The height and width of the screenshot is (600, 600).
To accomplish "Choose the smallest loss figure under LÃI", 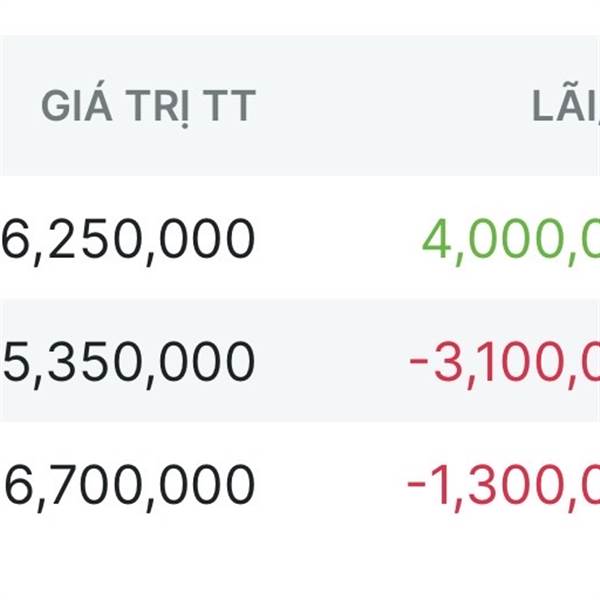I will [x=504, y=485].
